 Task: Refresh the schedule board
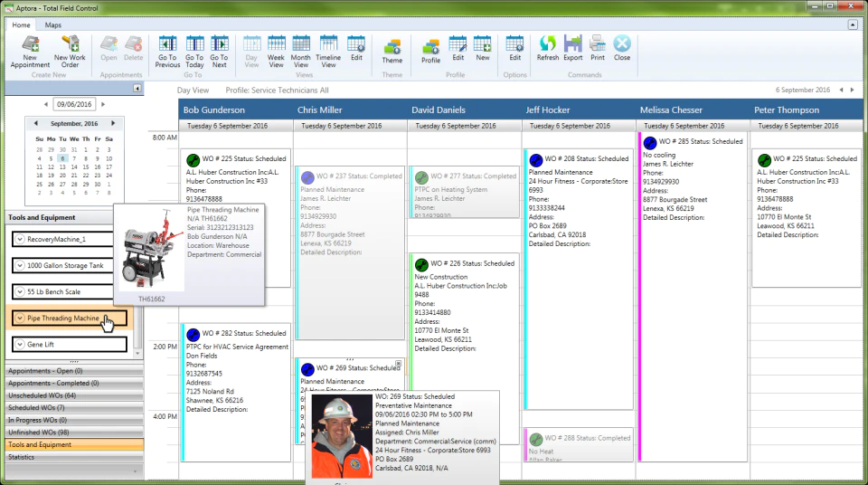[x=548, y=48]
